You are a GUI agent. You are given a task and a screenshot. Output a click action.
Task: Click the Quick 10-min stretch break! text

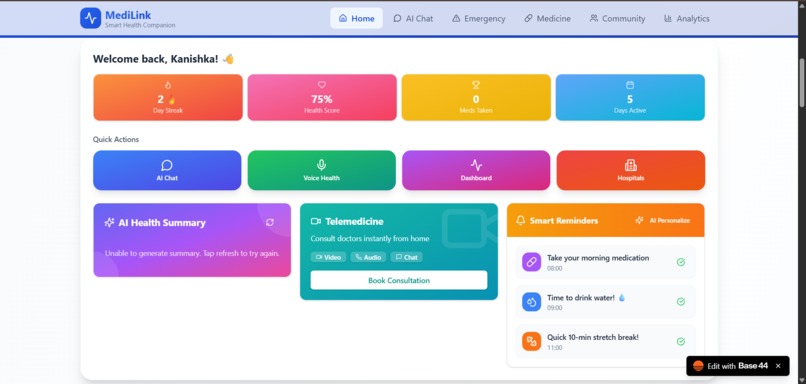pos(593,337)
